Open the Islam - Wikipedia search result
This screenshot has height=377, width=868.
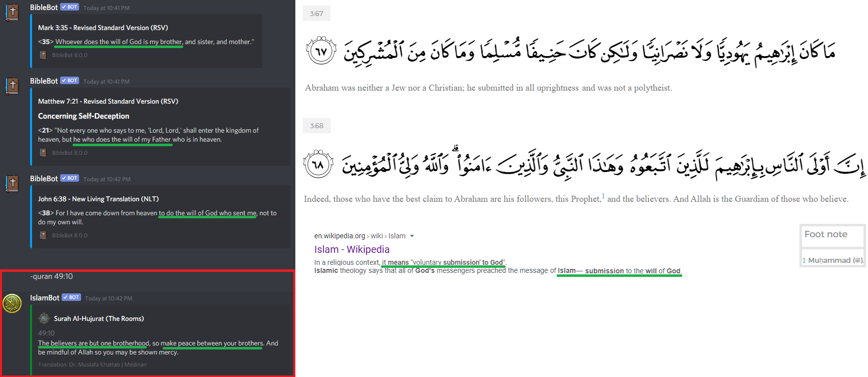coord(352,249)
